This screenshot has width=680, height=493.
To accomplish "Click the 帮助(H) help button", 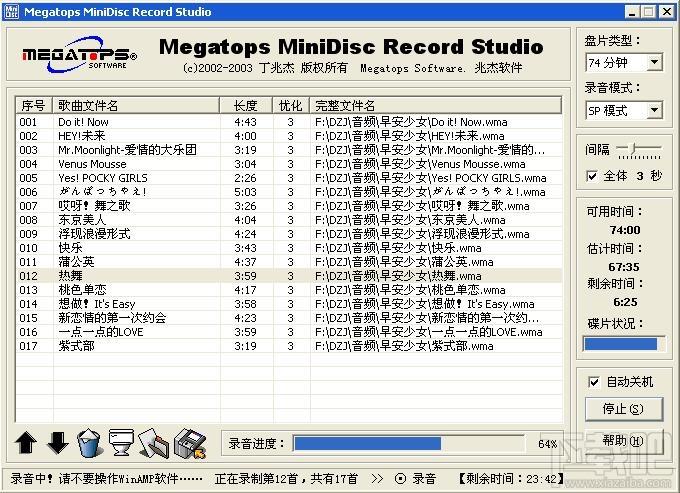I will coord(624,441).
